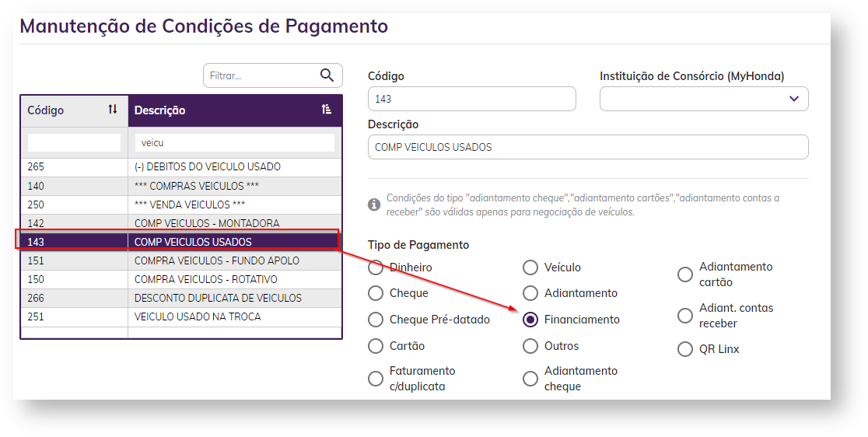This screenshot has height=437, width=868.
Task: Click the Descrição sort order icon
Action: point(327,110)
